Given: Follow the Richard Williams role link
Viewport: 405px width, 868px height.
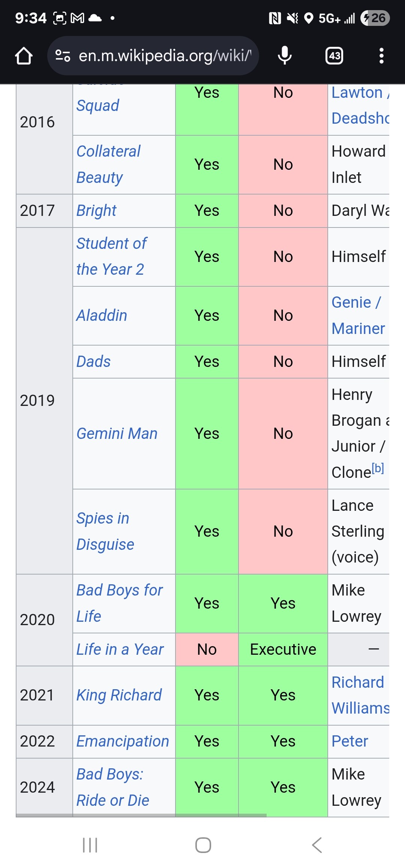Looking at the screenshot, I should [x=360, y=695].
